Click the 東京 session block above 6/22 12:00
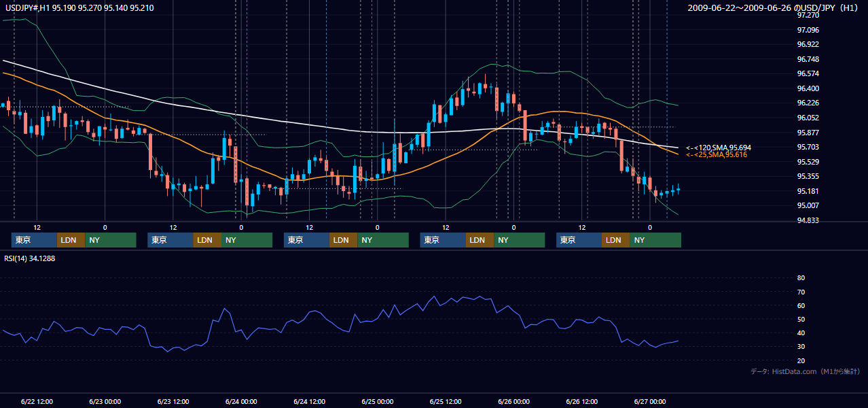868x408 pixels. click(x=35, y=240)
